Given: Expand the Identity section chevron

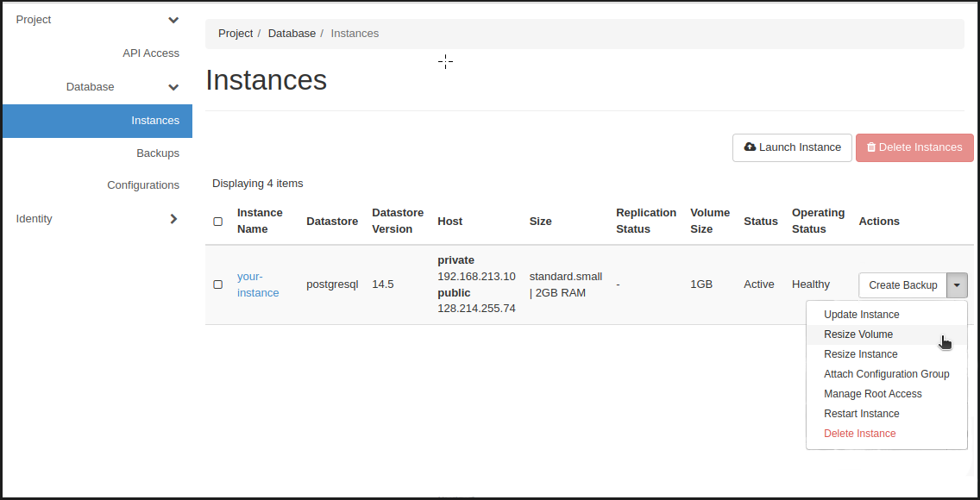Looking at the screenshot, I should [x=173, y=219].
